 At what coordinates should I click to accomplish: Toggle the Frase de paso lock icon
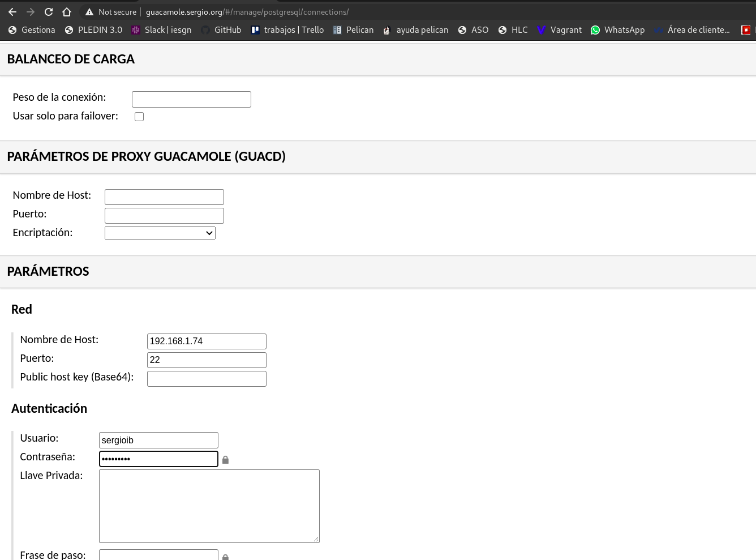[225, 557]
